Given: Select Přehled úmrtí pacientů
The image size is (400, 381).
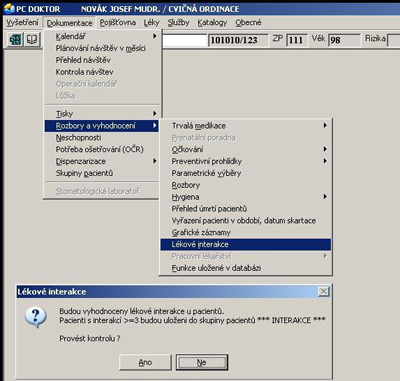Looking at the screenshot, I should coord(246,209).
